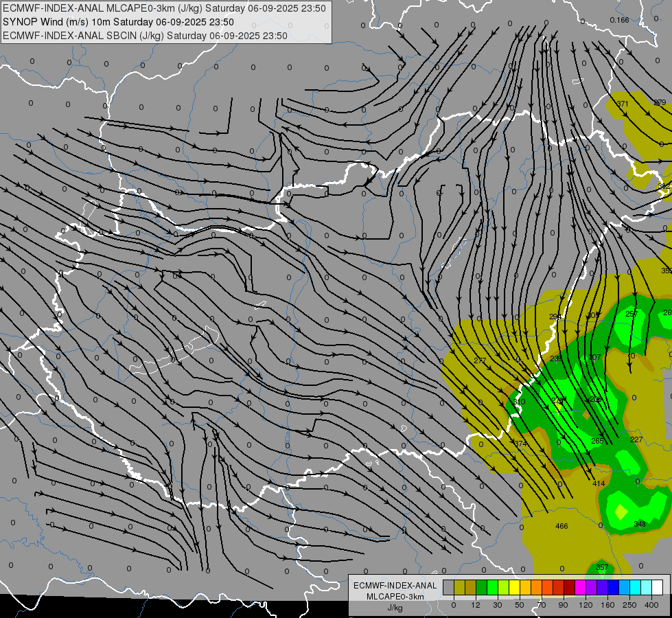This screenshot has width=672, height=618.
Task: Click the legend tick label 120
Action: tap(586, 605)
